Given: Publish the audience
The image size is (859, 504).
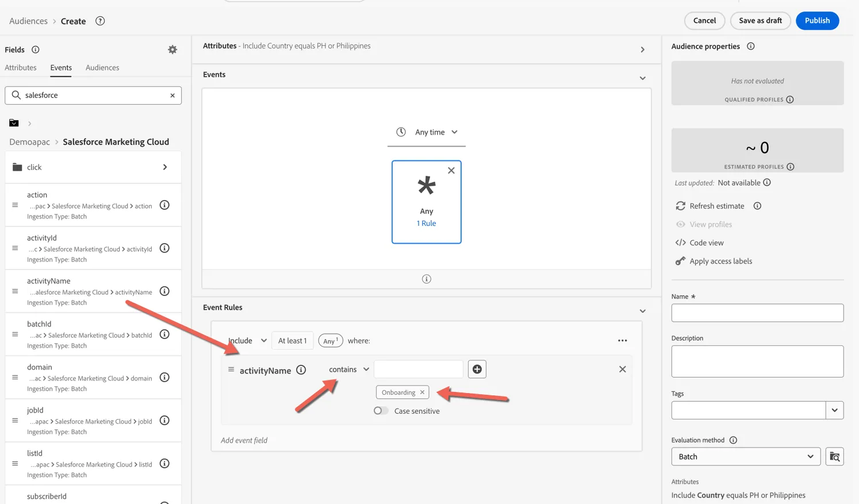Looking at the screenshot, I should pos(817,21).
